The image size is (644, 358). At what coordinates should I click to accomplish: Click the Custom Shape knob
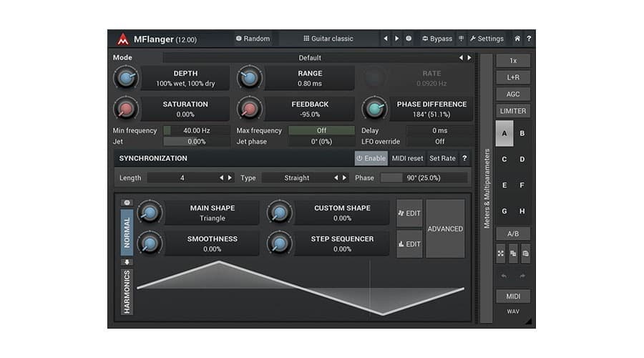coord(279,213)
